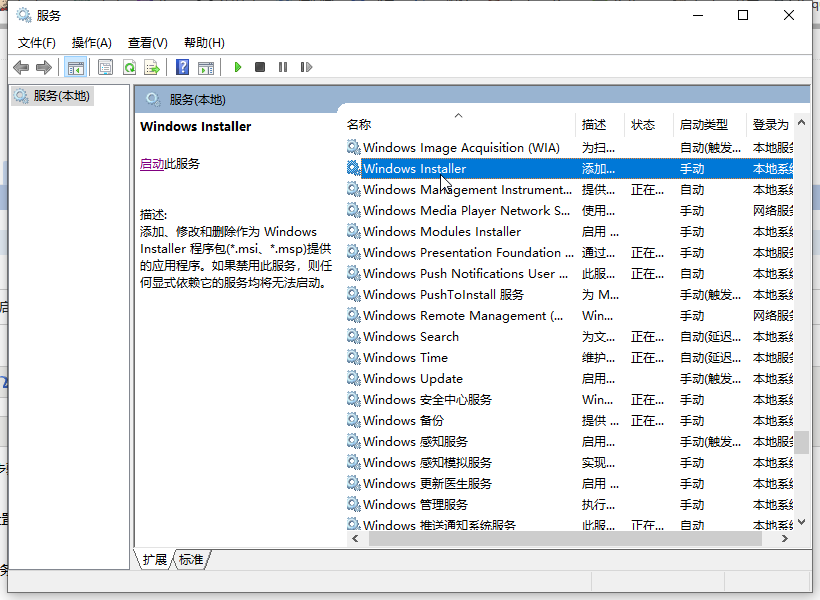Click the horizontal scrollbar thumb

click(565, 538)
